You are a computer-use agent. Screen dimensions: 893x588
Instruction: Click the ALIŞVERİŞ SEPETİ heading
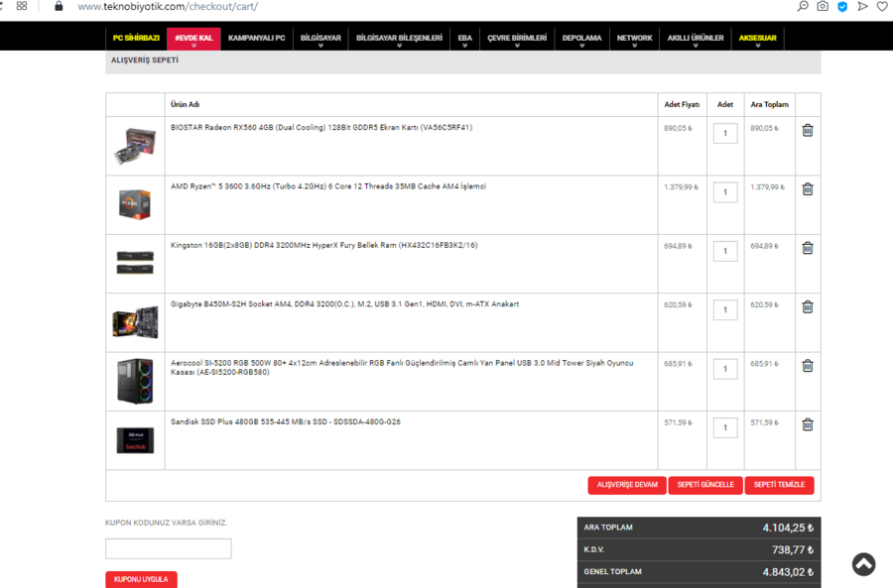click(x=145, y=59)
